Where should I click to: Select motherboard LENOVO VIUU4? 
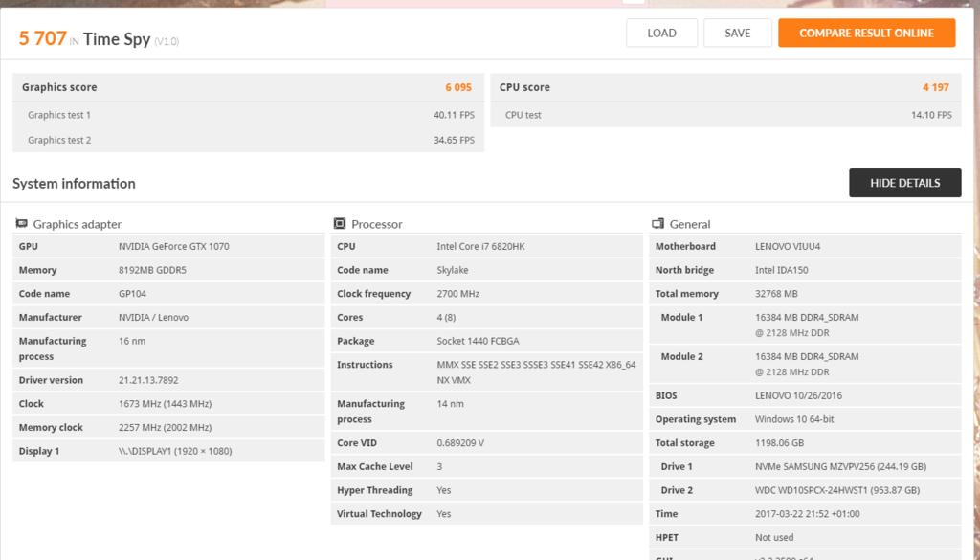788,246
